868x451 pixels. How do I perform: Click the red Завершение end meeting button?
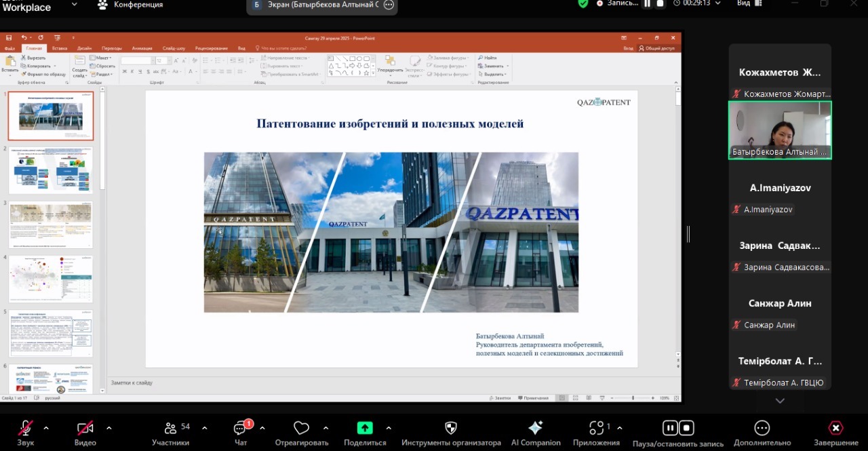click(835, 428)
